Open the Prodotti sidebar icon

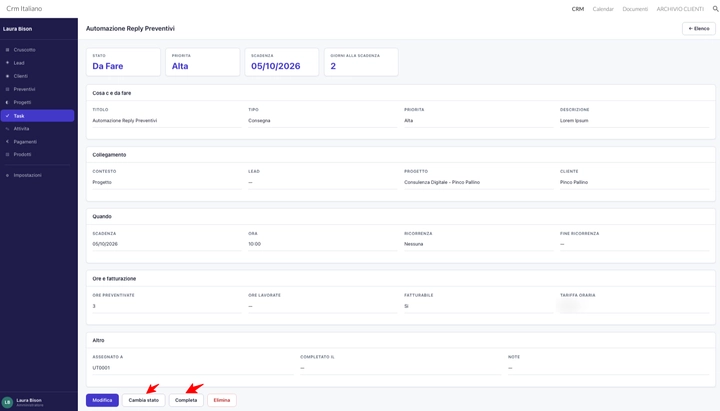(7, 154)
